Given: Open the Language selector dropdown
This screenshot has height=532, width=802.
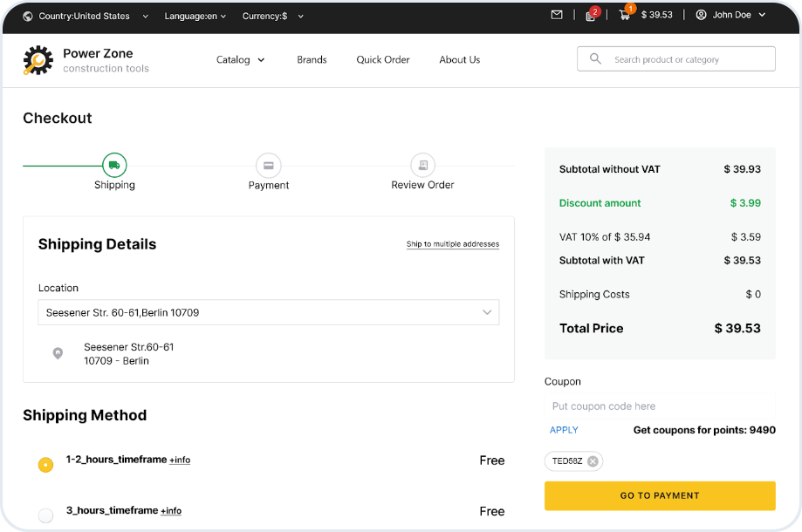Looking at the screenshot, I should point(195,16).
